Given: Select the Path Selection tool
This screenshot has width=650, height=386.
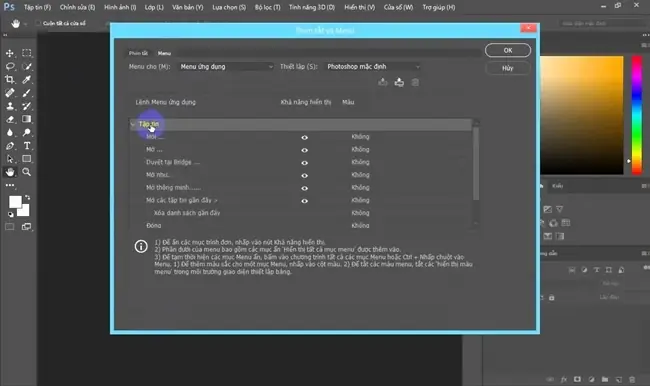Looking at the screenshot, I should click(10, 159).
